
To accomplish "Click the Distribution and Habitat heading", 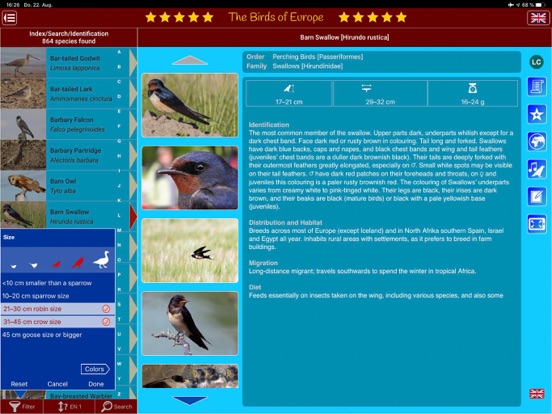I will (x=285, y=222).
